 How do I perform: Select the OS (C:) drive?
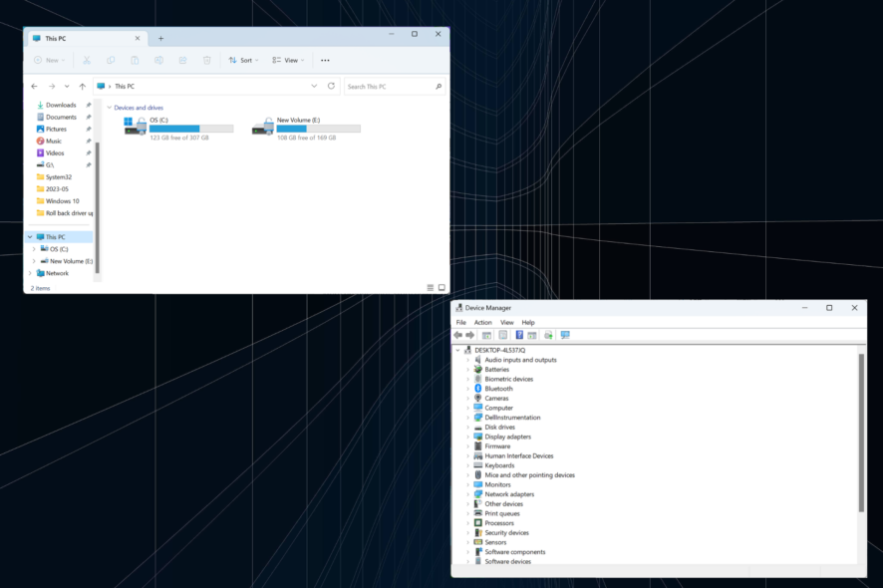178,128
